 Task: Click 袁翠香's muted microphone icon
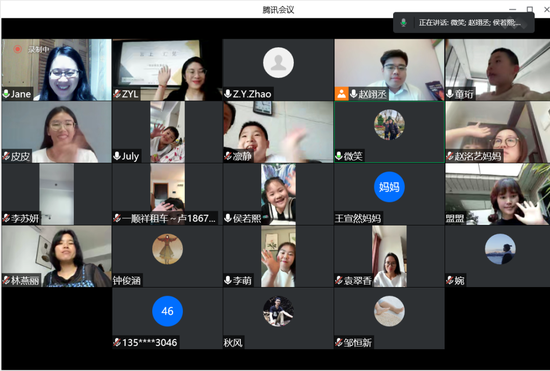coord(339,280)
